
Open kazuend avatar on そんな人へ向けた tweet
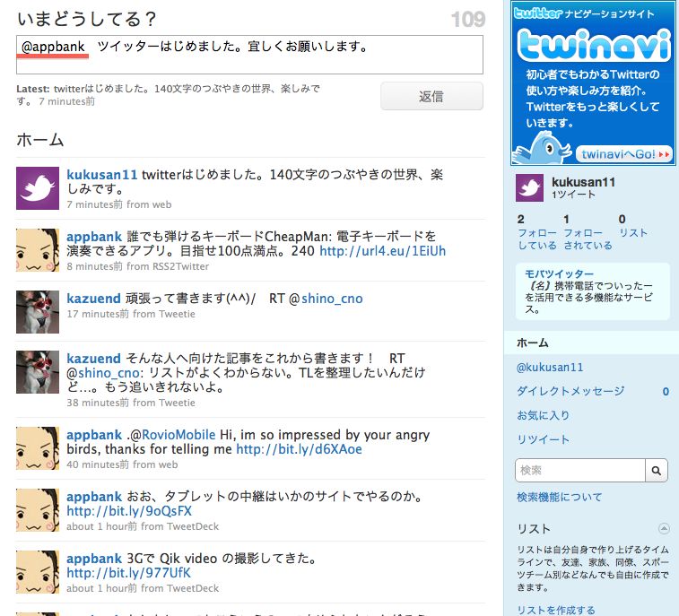coord(38,372)
